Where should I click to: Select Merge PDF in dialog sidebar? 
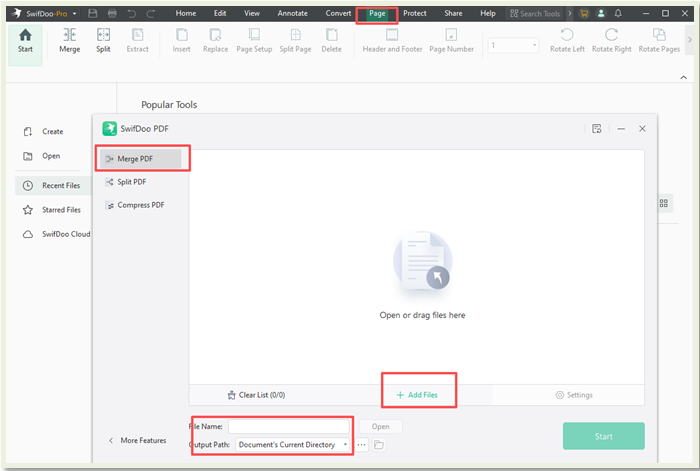(x=141, y=158)
